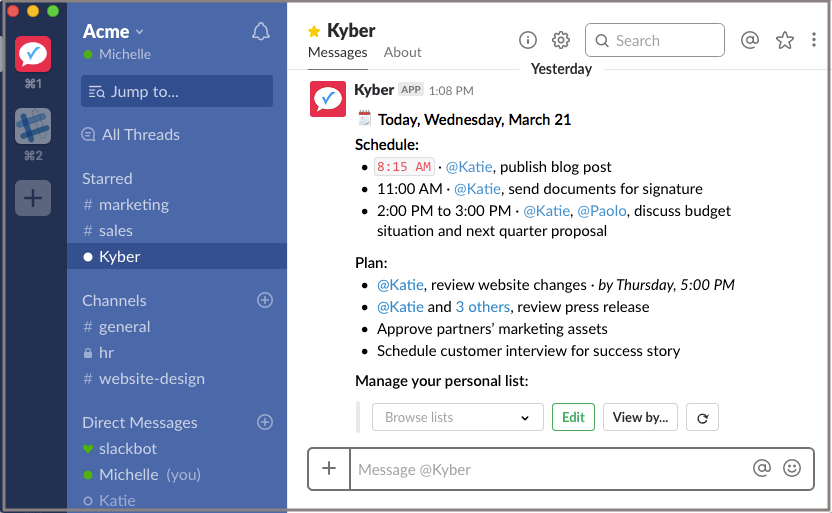Start a new direct message with plus icon
The width and height of the screenshot is (832, 513).
(x=265, y=422)
